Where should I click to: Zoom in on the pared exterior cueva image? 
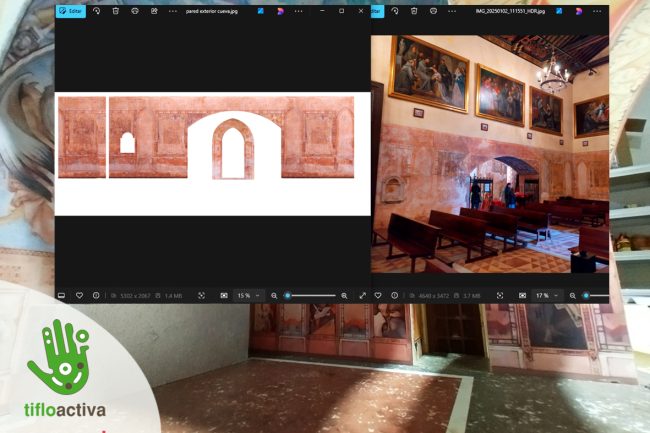(344, 296)
